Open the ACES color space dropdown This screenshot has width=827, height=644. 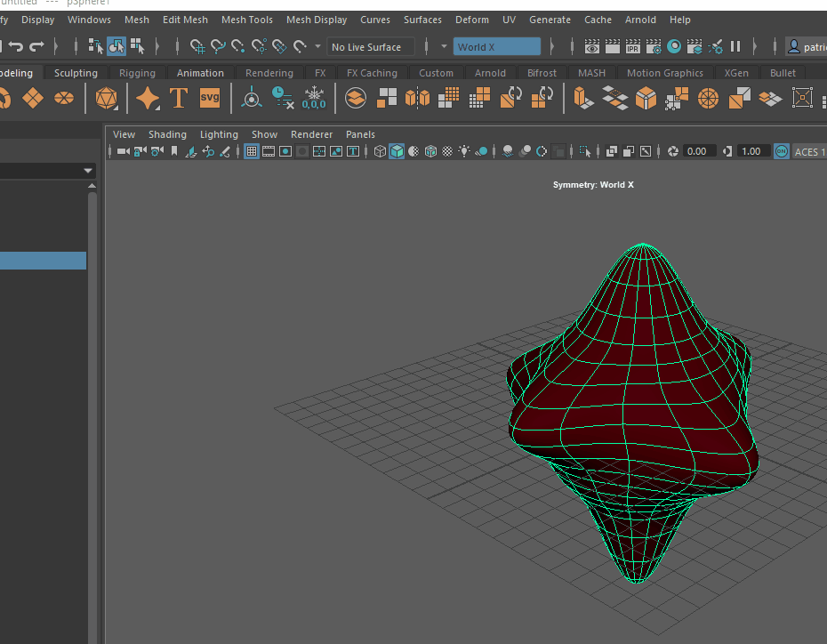(x=808, y=151)
